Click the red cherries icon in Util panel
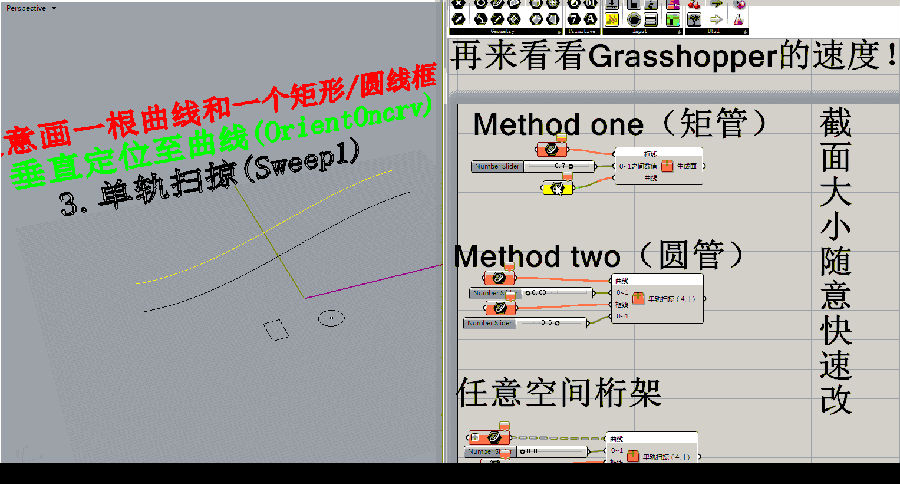Screen dimensions: 900x484 pos(694,4)
